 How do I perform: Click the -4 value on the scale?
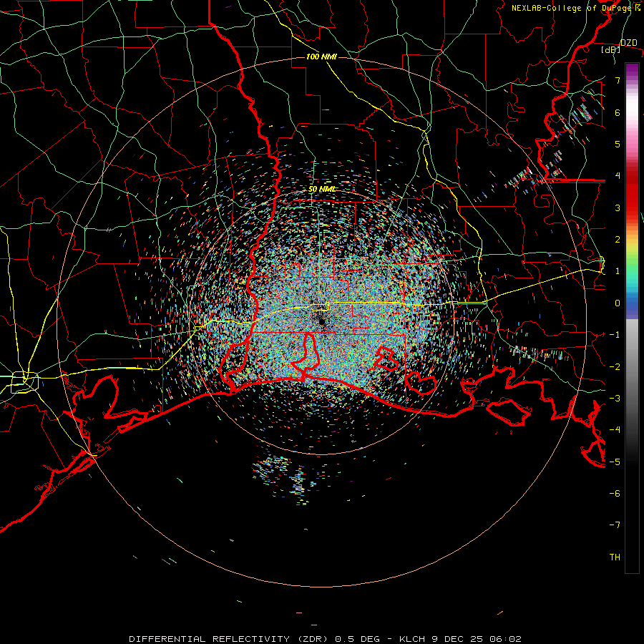[x=615, y=430]
